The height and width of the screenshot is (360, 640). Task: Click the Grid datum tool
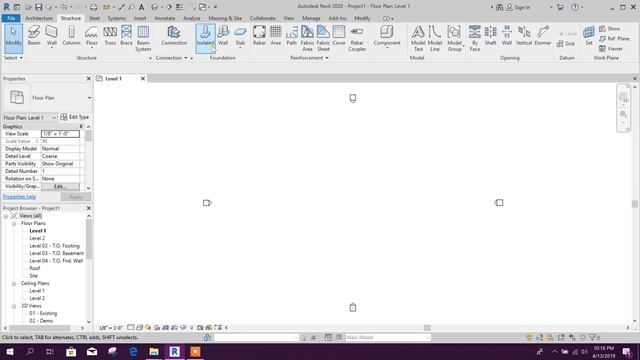pos(566,44)
